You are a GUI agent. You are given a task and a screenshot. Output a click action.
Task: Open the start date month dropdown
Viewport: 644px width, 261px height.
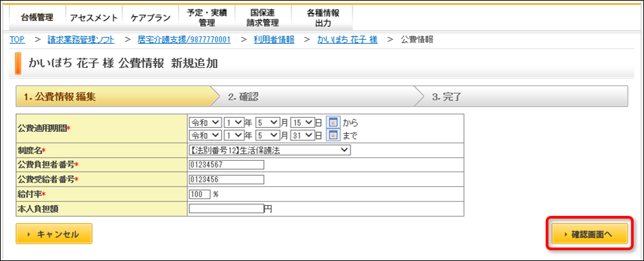click(x=267, y=122)
